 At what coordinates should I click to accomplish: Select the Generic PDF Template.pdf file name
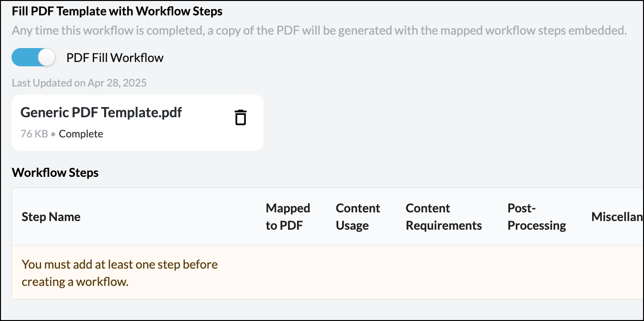click(101, 112)
